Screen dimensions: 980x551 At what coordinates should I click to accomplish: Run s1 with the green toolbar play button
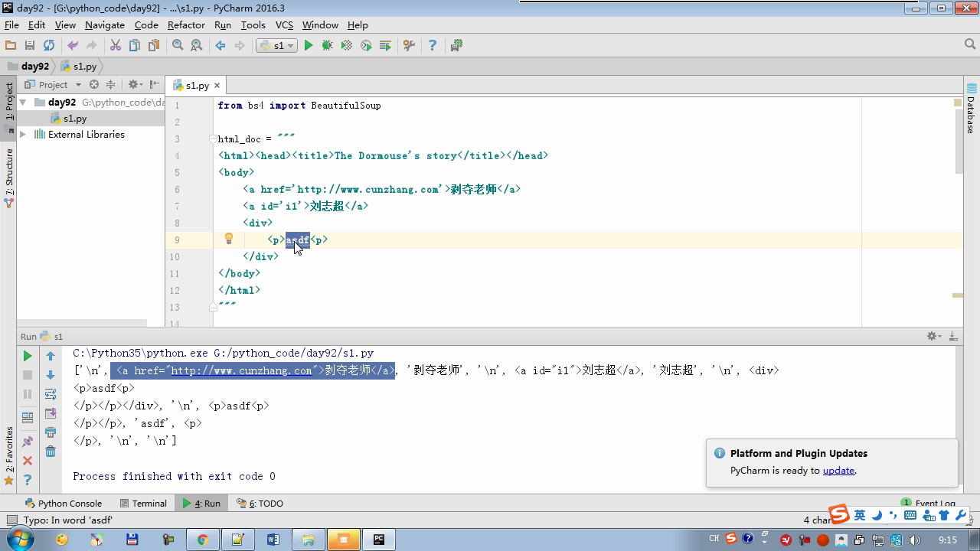tap(309, 46)
